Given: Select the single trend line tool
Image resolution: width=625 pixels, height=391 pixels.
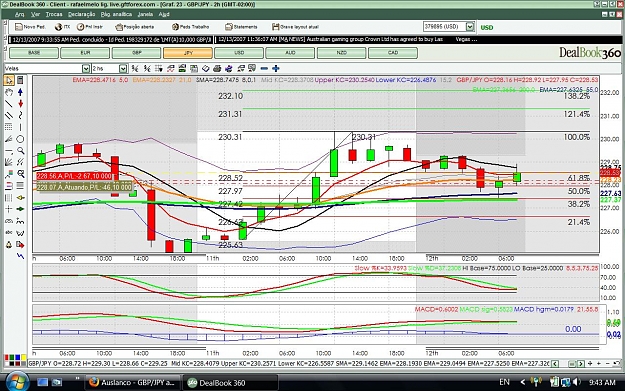Looking at the screenshot, I should pyautogui.click(x=8, y=104).
